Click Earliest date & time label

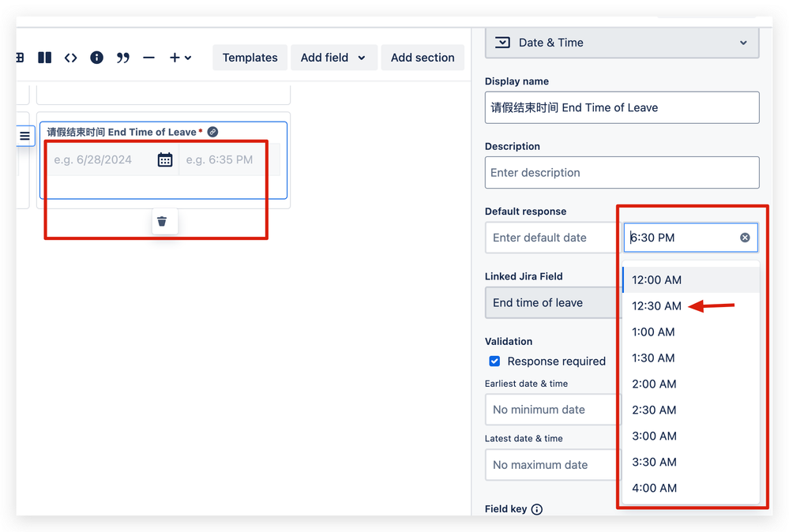(x=526, y=384)
